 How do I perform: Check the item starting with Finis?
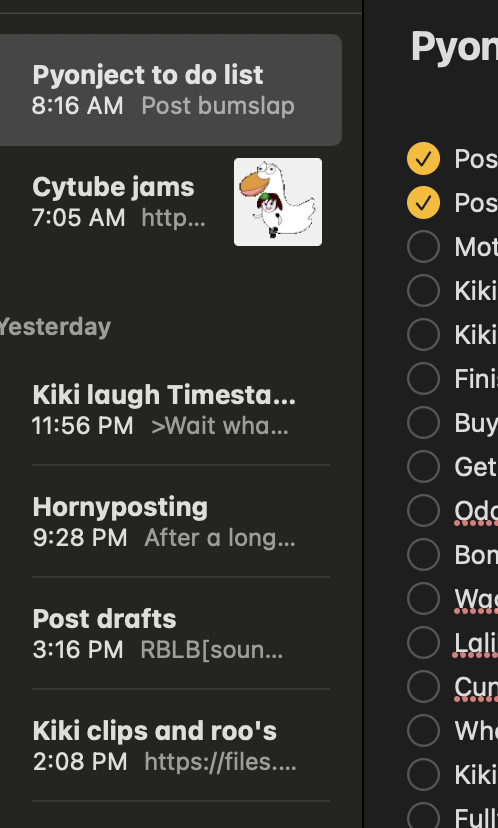pos(424,378)
